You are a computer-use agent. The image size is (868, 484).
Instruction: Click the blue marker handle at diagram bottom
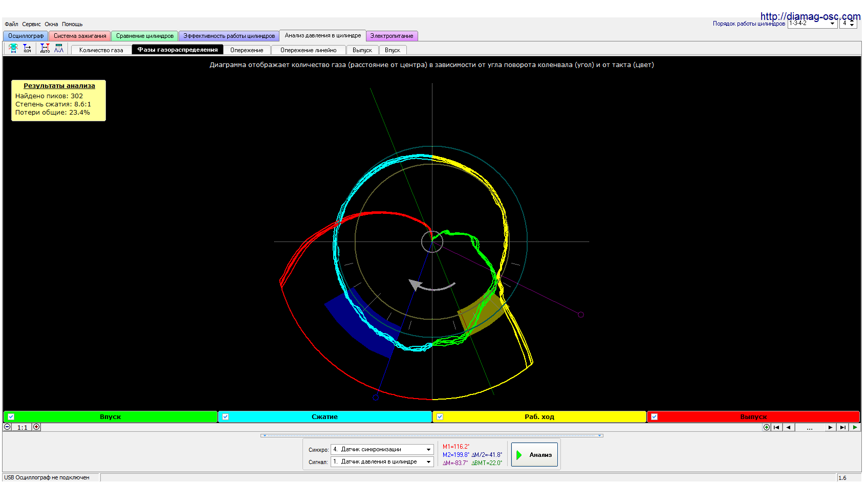(375, 398)
